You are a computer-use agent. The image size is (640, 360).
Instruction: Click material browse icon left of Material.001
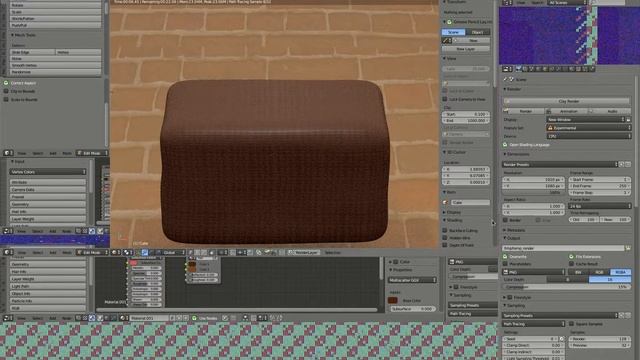124,318
